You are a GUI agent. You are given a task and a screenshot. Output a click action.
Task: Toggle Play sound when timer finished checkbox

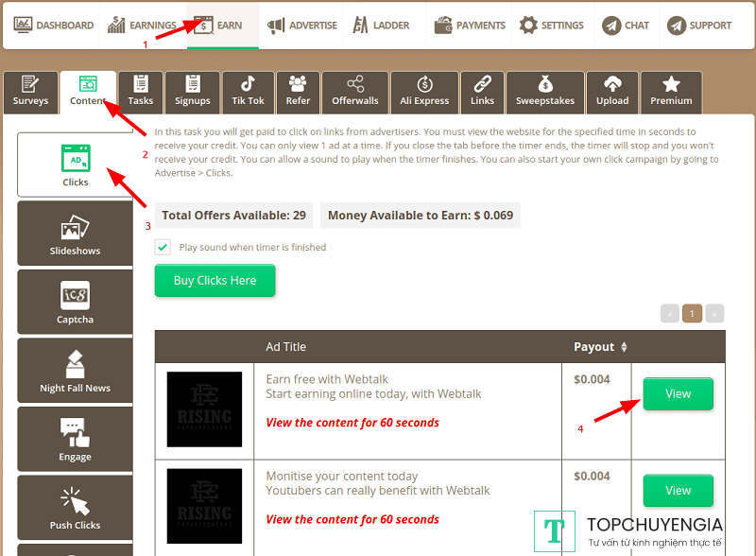click(x=163, y=247)
